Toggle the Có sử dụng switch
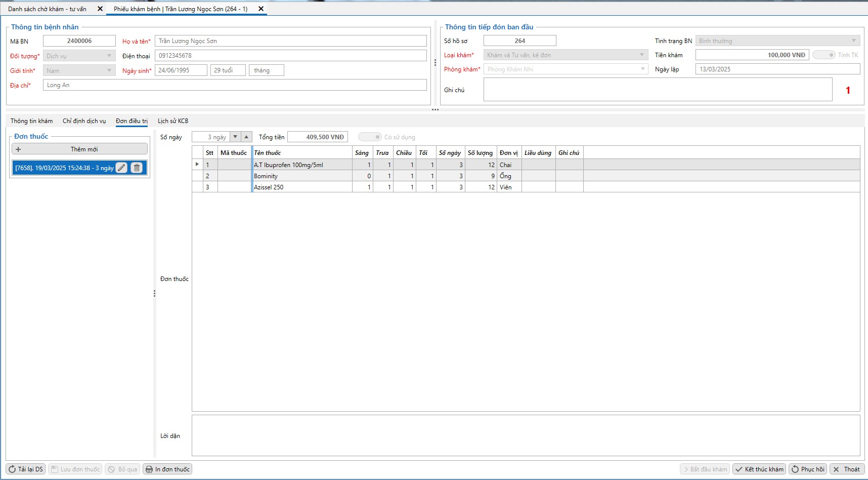The image size is (868, 480). click(370, 137)
